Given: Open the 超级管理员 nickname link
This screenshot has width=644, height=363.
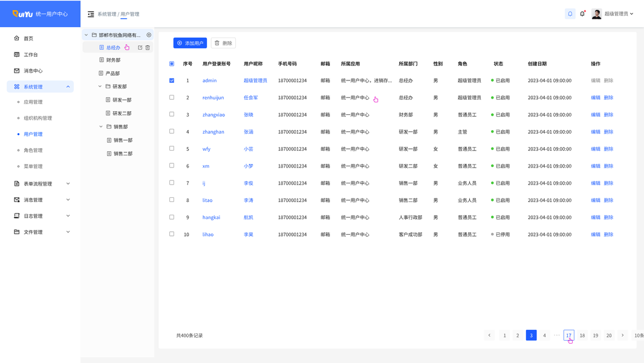Looking at the screenshot, I should point(255,80).
